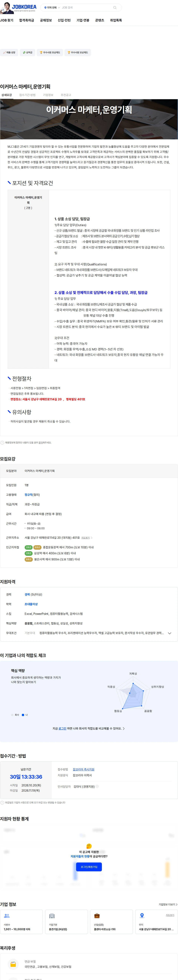
Task: Click the 로그인 link in fit check
Action: point(62,728)
